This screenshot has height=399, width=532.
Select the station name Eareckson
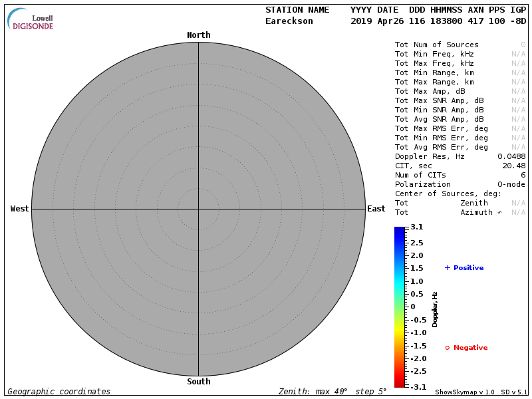click(x=289, y=21)
